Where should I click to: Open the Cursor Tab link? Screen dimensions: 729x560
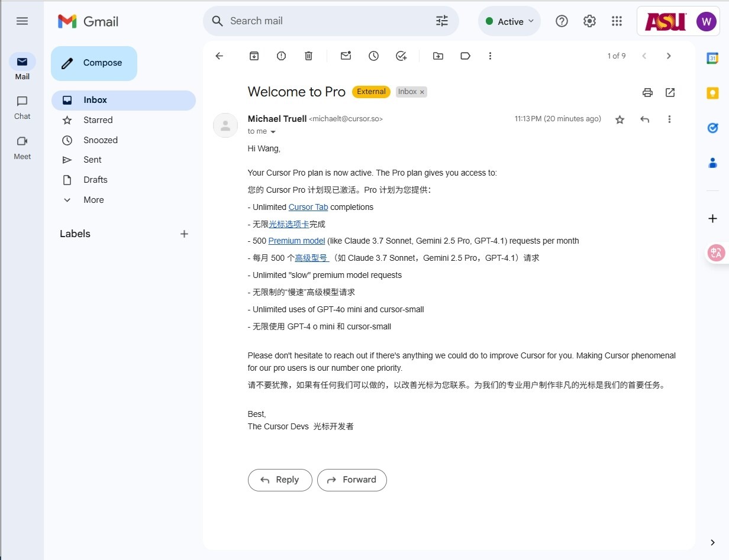point(308,207)
